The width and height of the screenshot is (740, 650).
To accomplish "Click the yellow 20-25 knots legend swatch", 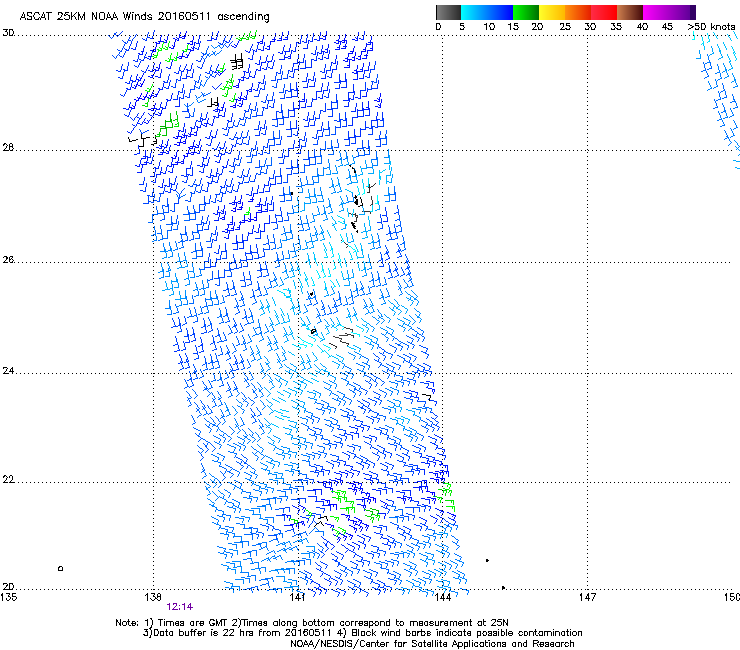I will pos(552,12).
